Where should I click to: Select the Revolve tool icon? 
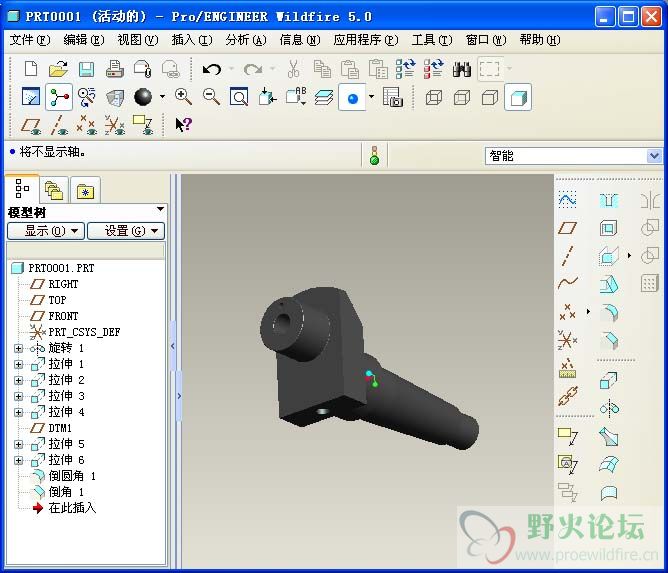(x=609, y=409)
